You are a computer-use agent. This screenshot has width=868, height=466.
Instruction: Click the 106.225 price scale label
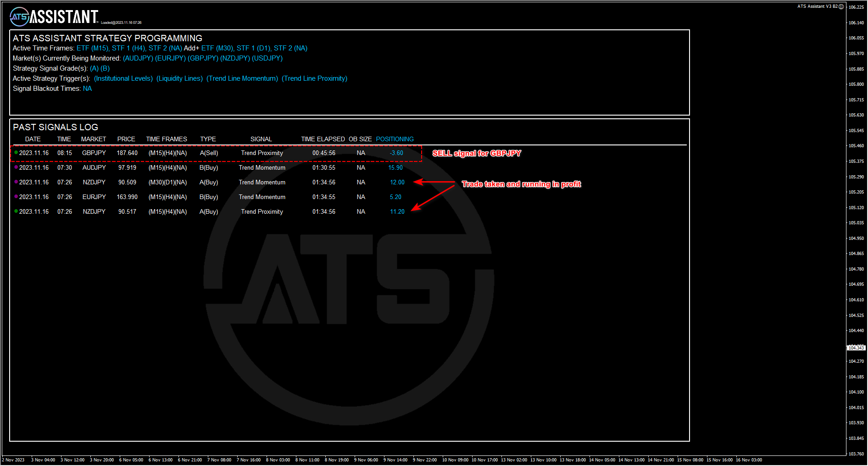(856, 7)
